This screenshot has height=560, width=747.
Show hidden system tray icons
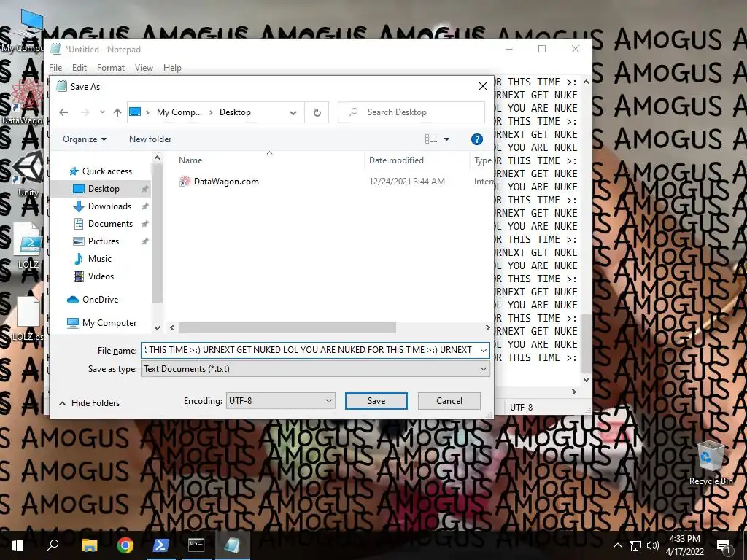coord(617,545)
